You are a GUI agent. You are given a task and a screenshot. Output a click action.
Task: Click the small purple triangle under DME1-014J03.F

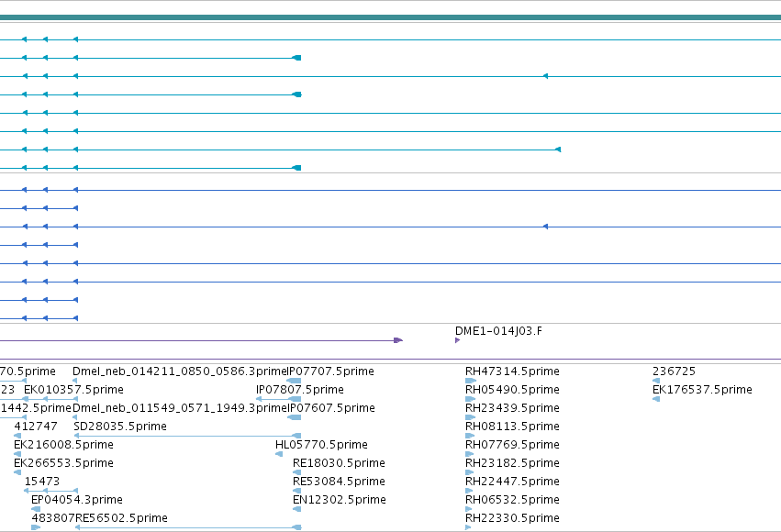pyautogui.click(x=457, y=340)
